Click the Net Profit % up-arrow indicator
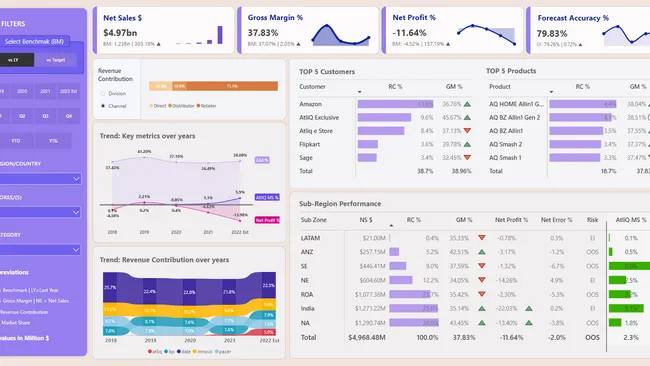The height and width of the screenshot is (366, 650). [448, 44]
